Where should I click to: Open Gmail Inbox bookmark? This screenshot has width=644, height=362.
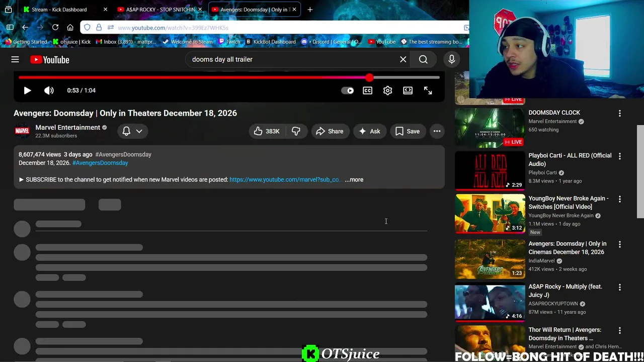pyautogui.click(x=126, y=42)
